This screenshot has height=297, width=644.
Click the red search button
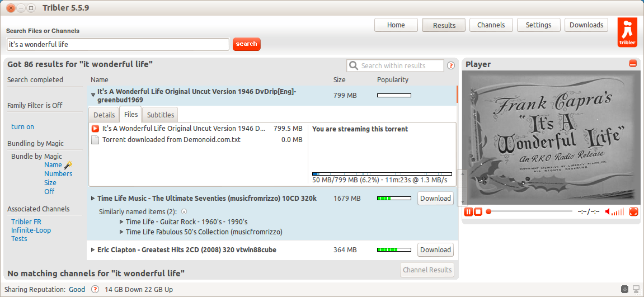[246, 44]
